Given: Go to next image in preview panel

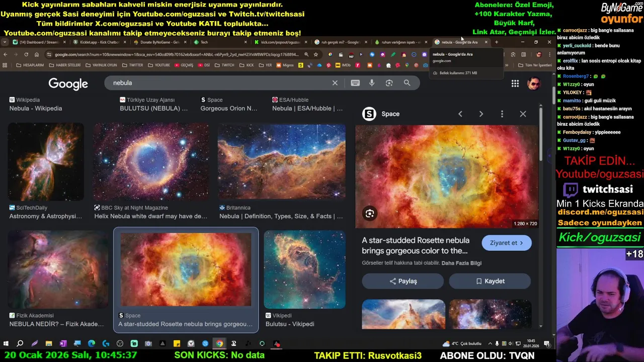Looking at the screenshot, I should pyautogui.click(x=481, y=114).
